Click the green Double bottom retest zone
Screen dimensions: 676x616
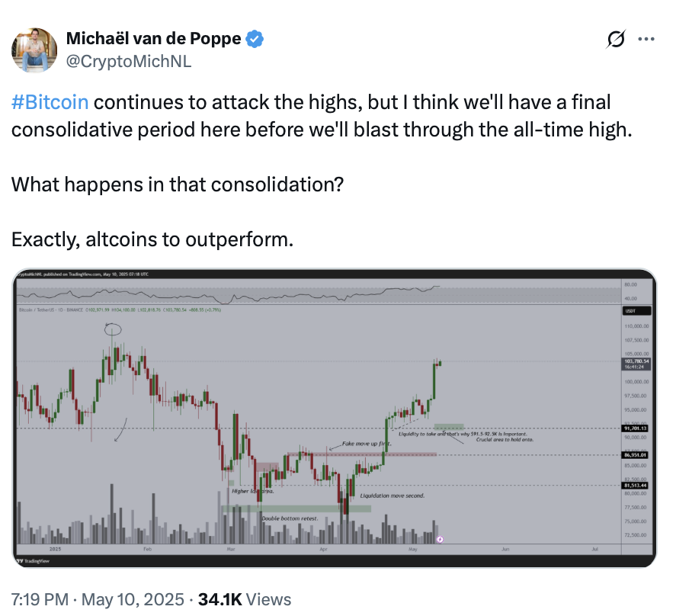(x=297, y=509)
